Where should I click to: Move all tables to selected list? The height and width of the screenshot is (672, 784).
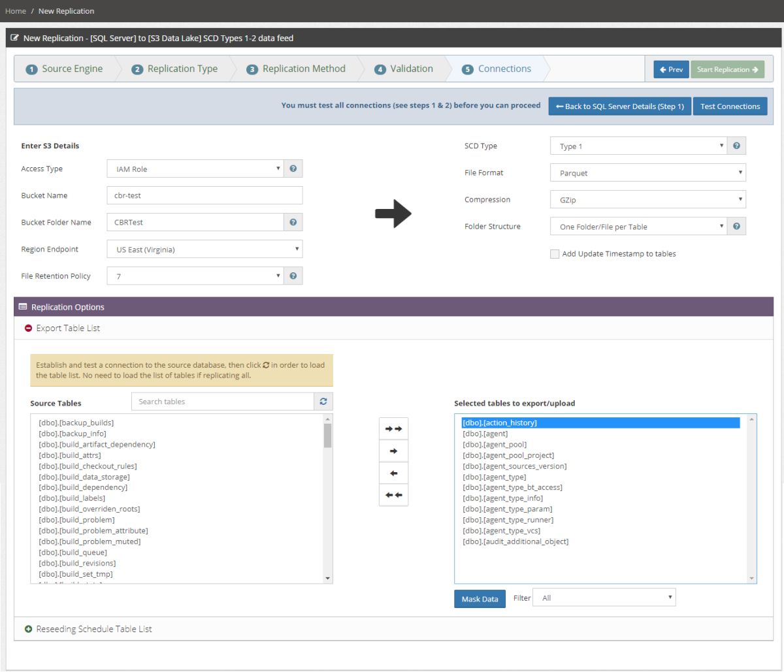tap(393, 429)
